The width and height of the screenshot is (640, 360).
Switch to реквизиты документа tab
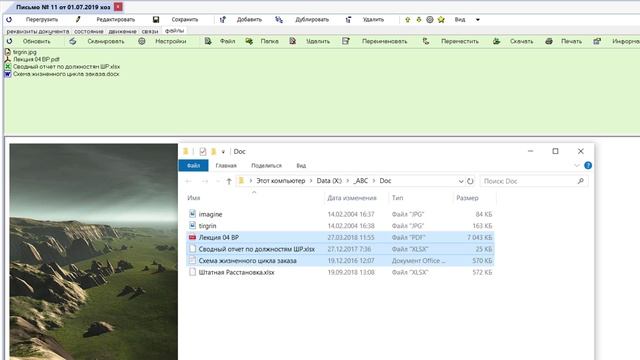(x=38, y=31)
